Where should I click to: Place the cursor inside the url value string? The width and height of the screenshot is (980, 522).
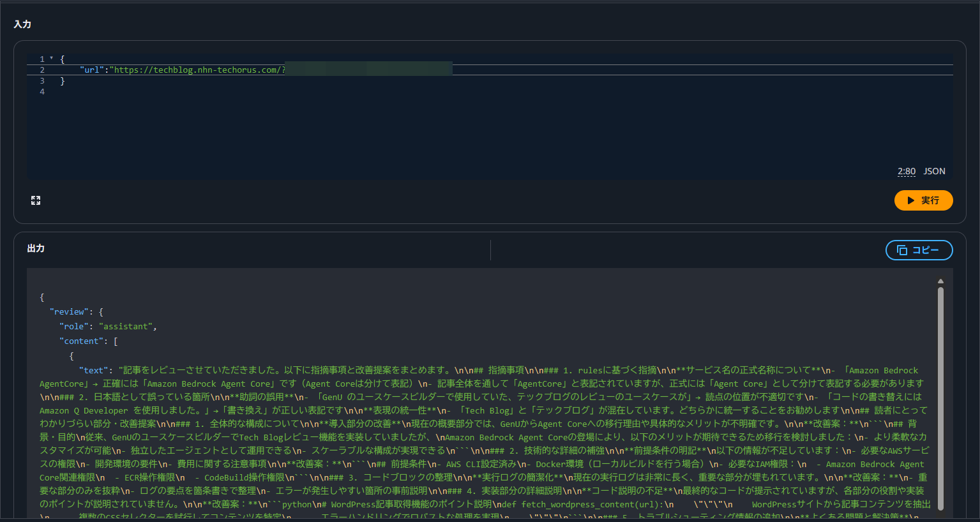(x=192, y=69)
